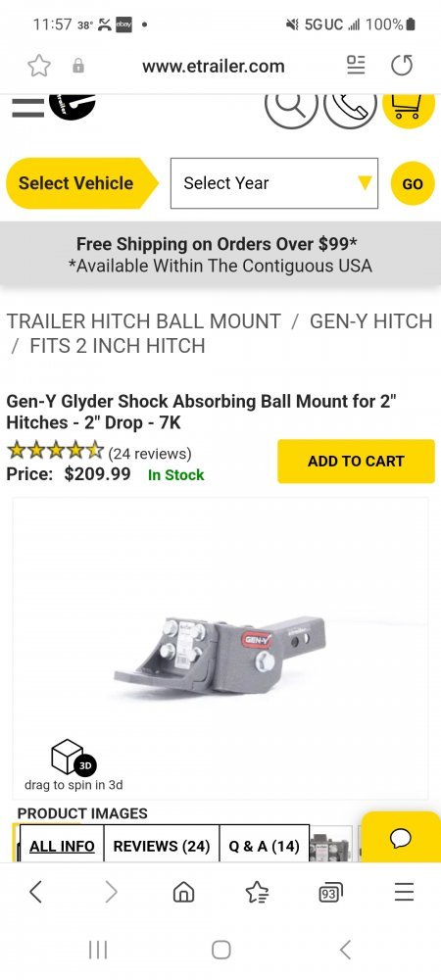Go to the browser home icon
This screenshot has height=980, width=441.
[183, 892]
